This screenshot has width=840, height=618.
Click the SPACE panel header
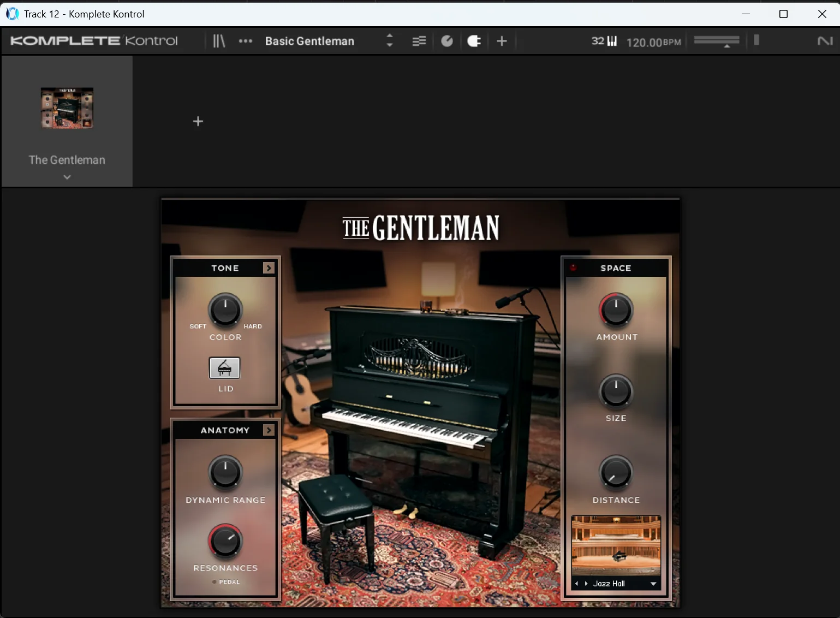(x=616, y=268)
